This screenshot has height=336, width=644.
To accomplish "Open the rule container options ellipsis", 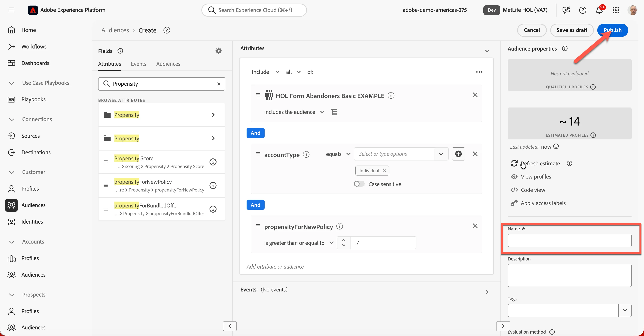I will pyautogui.click(x=479, y=72).
